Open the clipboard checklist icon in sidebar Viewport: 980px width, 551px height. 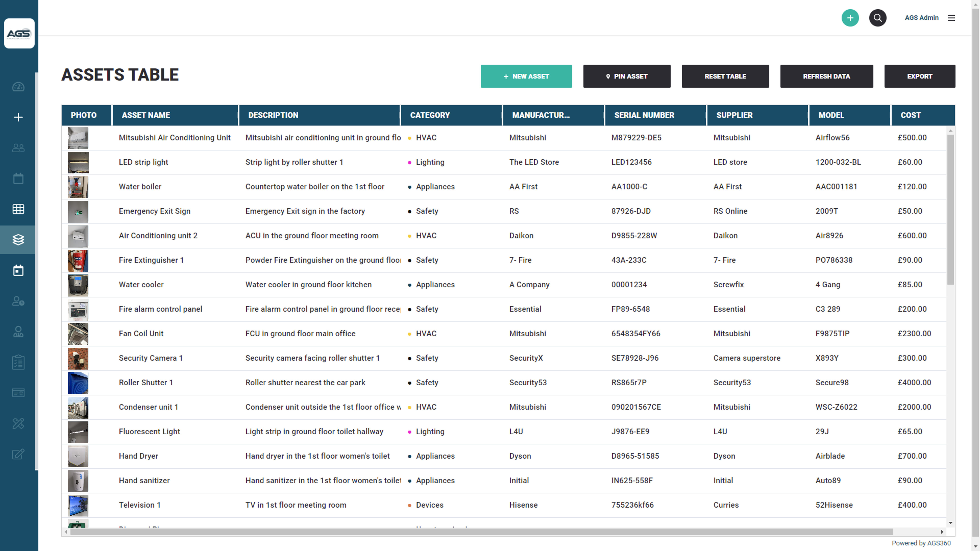pos(18,362)
